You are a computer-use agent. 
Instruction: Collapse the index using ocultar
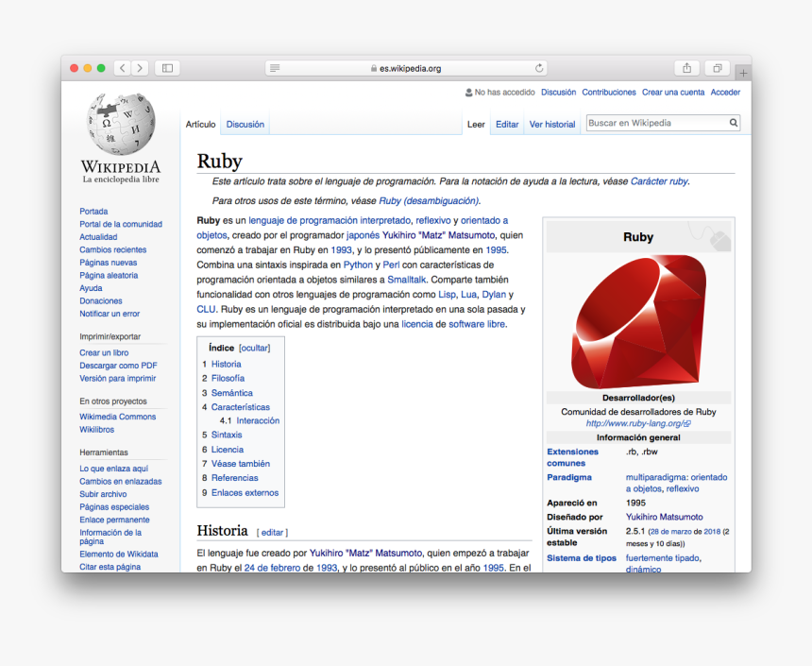click(x=257, y=348)
